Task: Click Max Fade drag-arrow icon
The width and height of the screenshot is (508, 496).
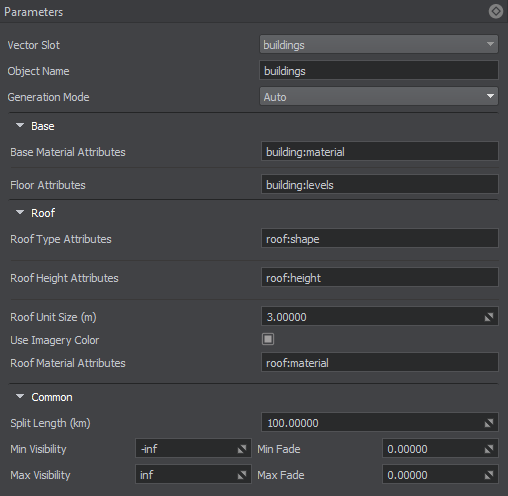Action: (x=489, y=475)
